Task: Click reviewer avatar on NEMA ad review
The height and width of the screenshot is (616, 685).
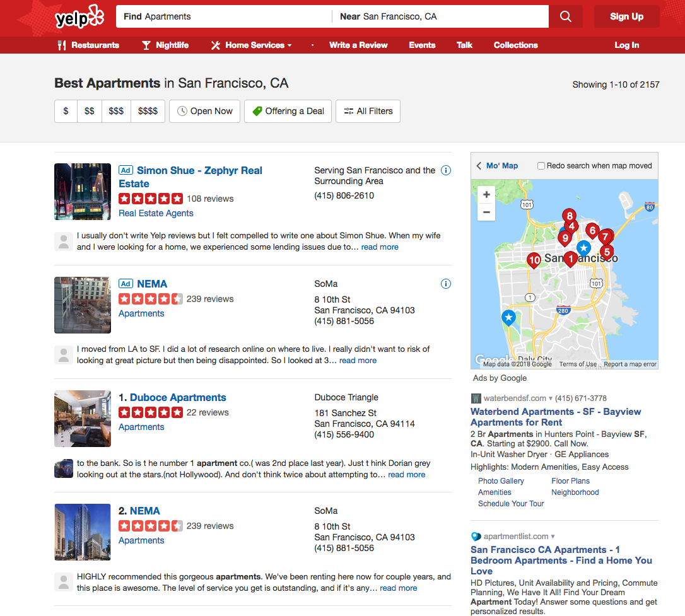Action: (x=64, y=355)
